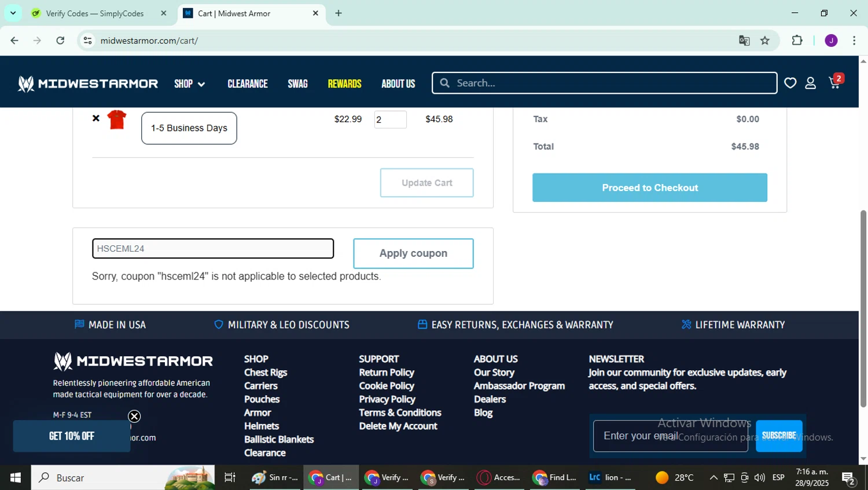Screen dimensions: 868x490
Task: Open the SWAG nav item
Action: pyautogui.click(x=297, y=84)
